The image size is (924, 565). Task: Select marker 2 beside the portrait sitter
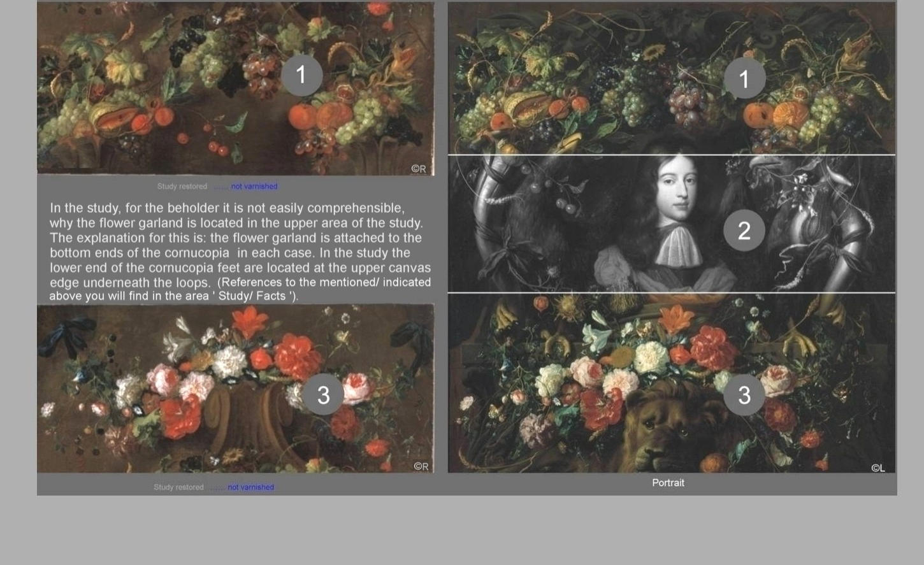coord(744,231)
